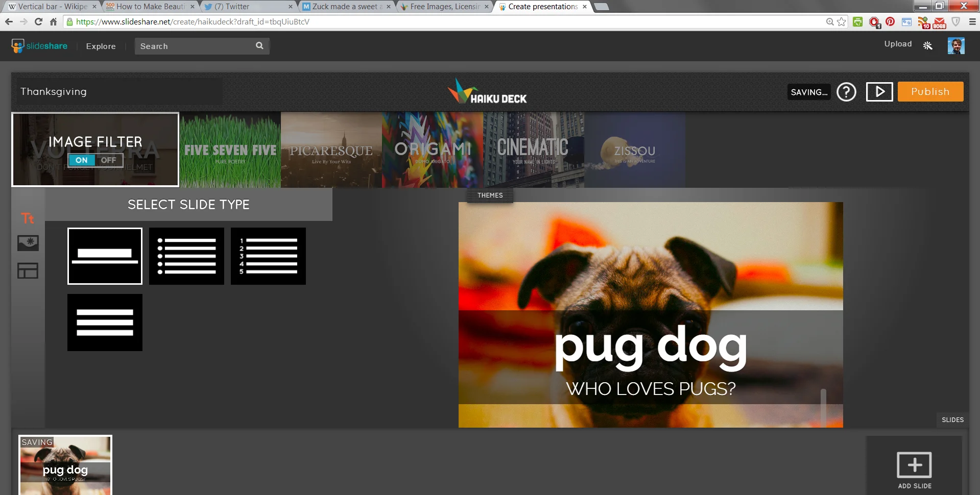Open the help question mark icon

846,92
